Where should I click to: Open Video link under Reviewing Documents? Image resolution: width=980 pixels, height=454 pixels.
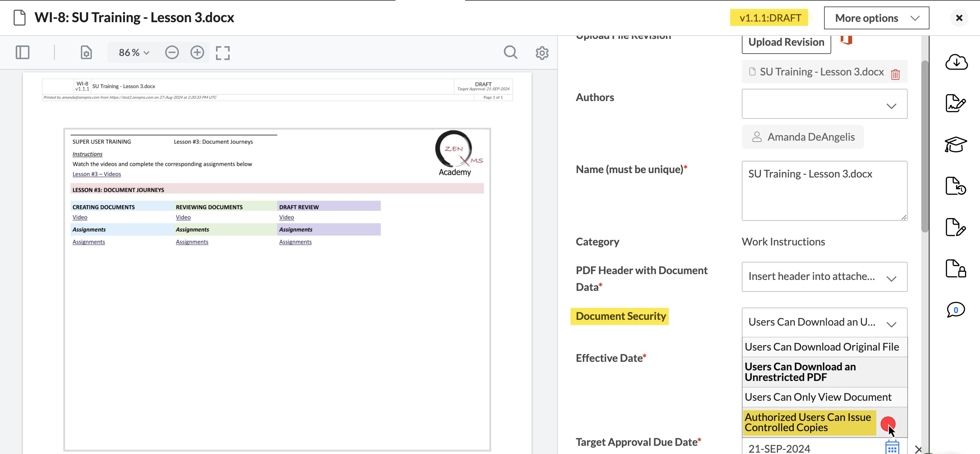(183, 217)
